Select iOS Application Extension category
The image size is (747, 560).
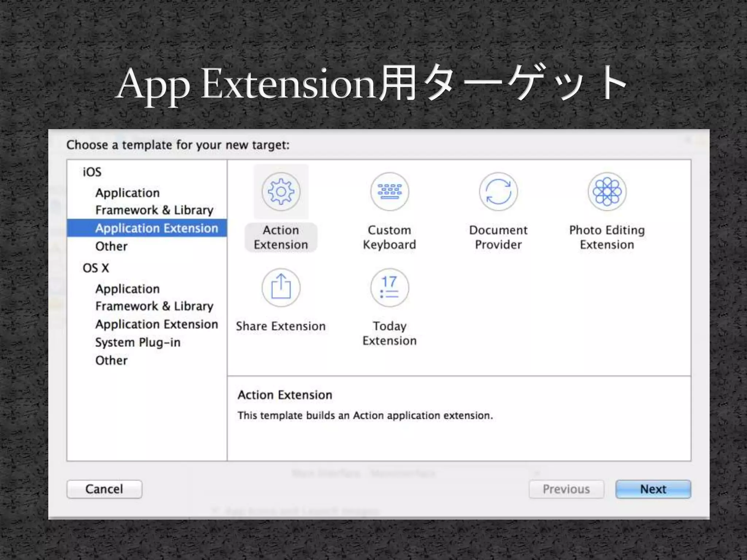[x=156, y=228]
